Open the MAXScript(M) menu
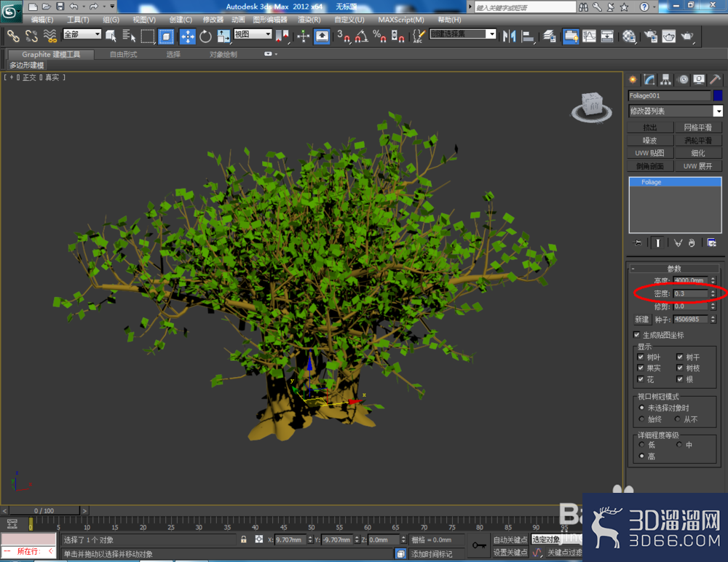The width and height of the screenshot is (728, 562). click(401, 20)
